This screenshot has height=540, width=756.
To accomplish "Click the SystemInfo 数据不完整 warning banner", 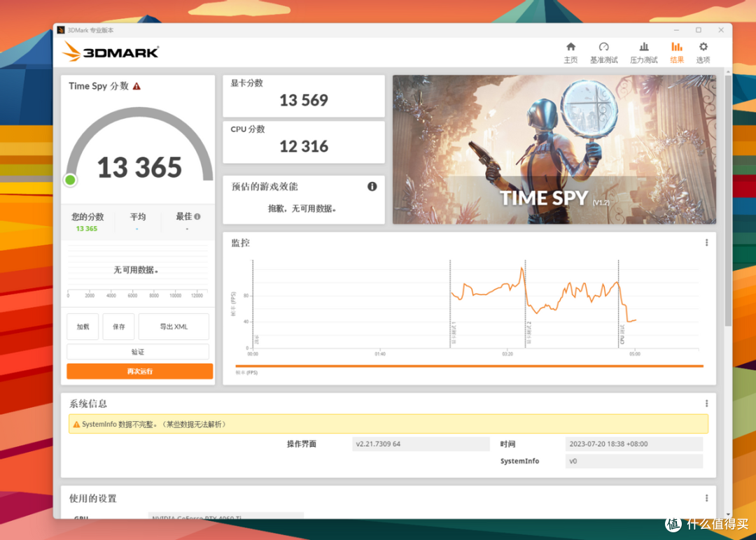I will pos(388,424).
